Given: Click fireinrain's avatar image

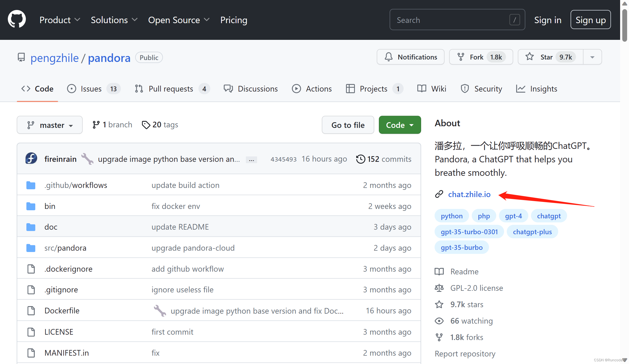Looking at the screenshot, I should [x=31, y=159].
